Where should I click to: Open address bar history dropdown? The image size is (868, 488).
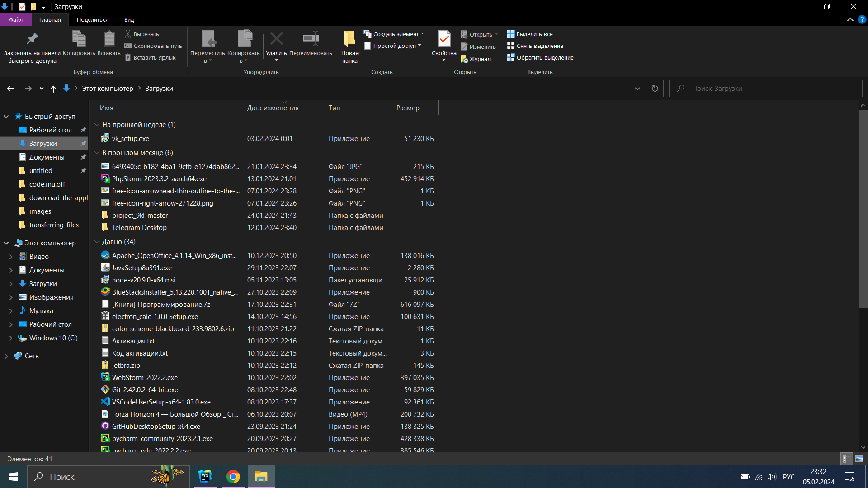(x=637, y=89)
